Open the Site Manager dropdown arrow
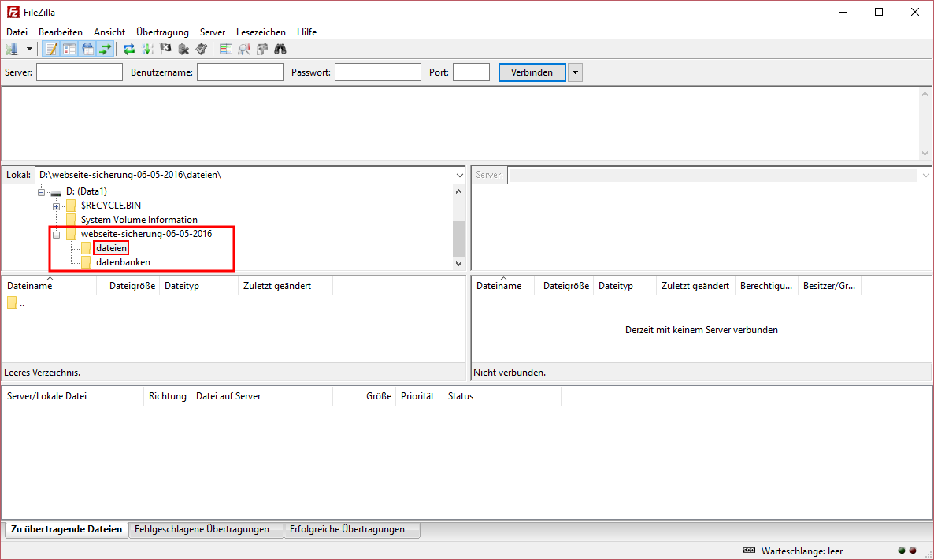Viewport: 934px width, 560px height. pyautogui.click(x=29, y=49)
